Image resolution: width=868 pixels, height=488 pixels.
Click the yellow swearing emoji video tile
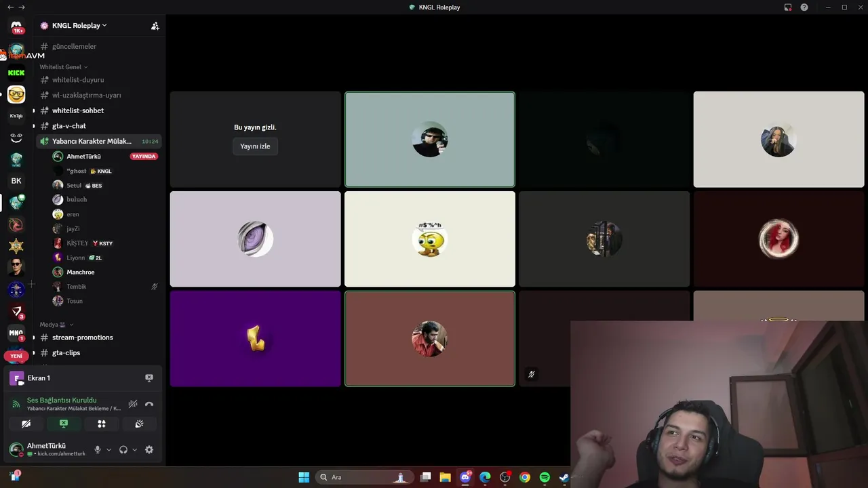[430, 239]
